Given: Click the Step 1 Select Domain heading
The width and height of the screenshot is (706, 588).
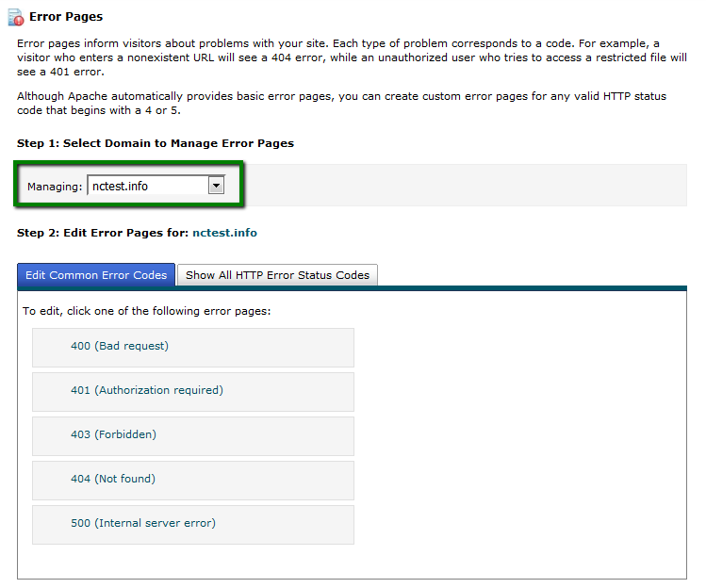Looking at the screenshot, I should 156,143.
